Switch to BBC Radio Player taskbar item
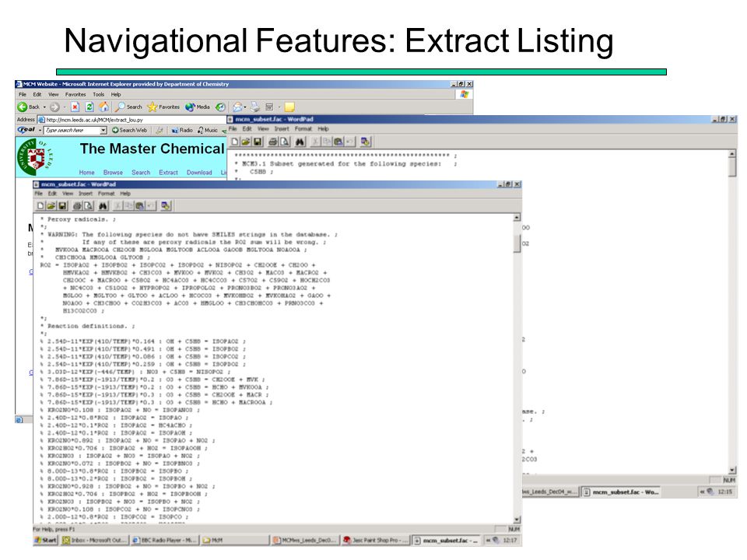This screenshot has width=747, height=560. pos(164,540)
